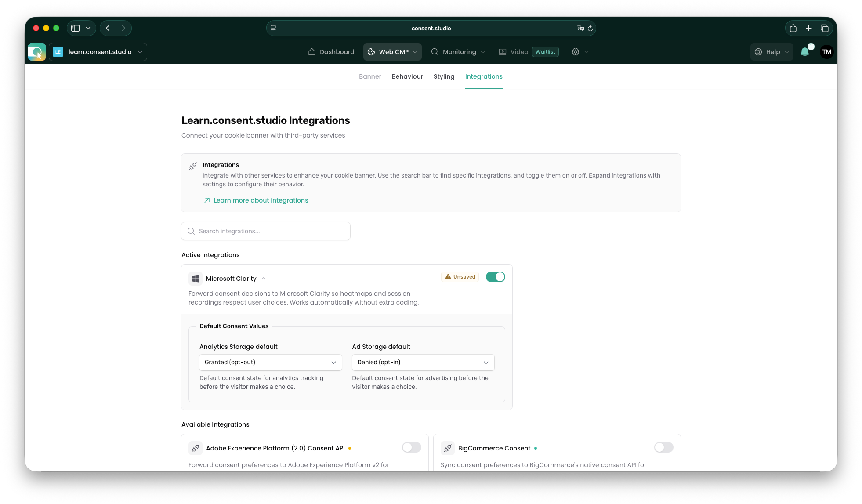The image size is (862, 504).
Task: Switch to the Banner tab
Action: [x=370, y=76]
